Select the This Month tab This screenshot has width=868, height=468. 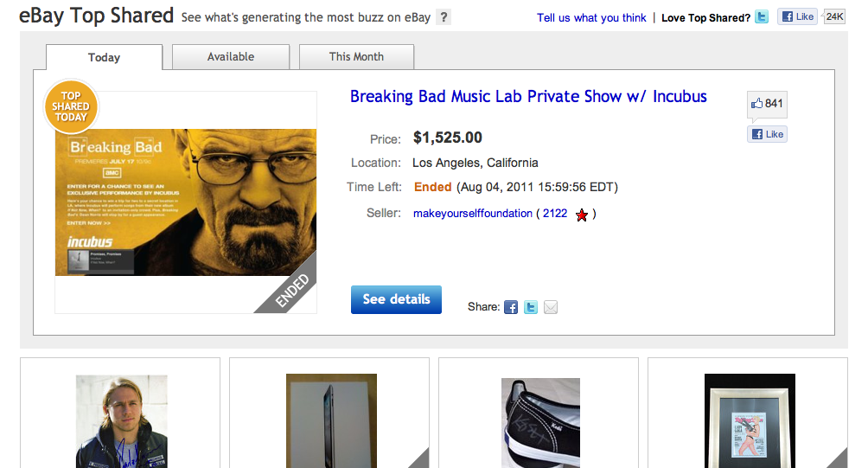pos(356,57)
